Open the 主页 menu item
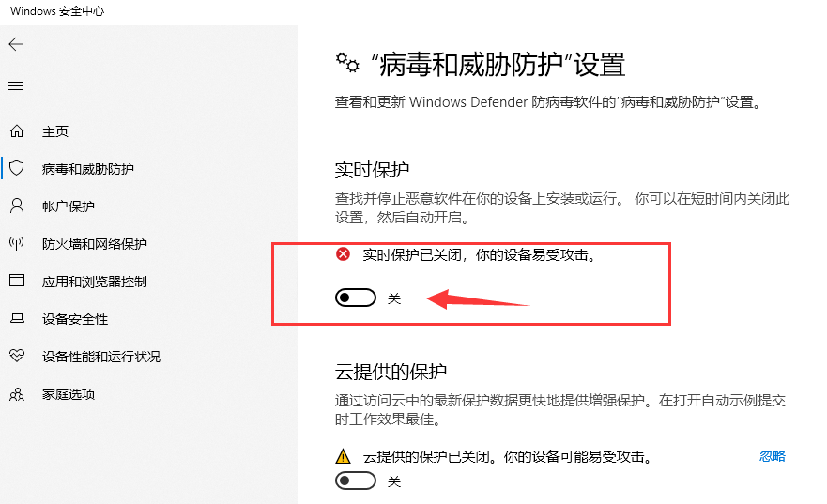The width and height of the screenshot is (827, 504). coord(55,131)
